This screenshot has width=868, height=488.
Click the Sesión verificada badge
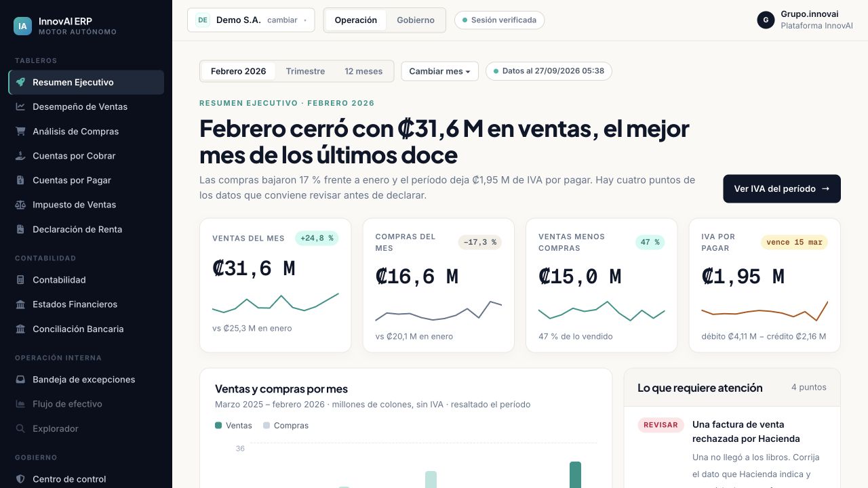click(x=499, y=20)
